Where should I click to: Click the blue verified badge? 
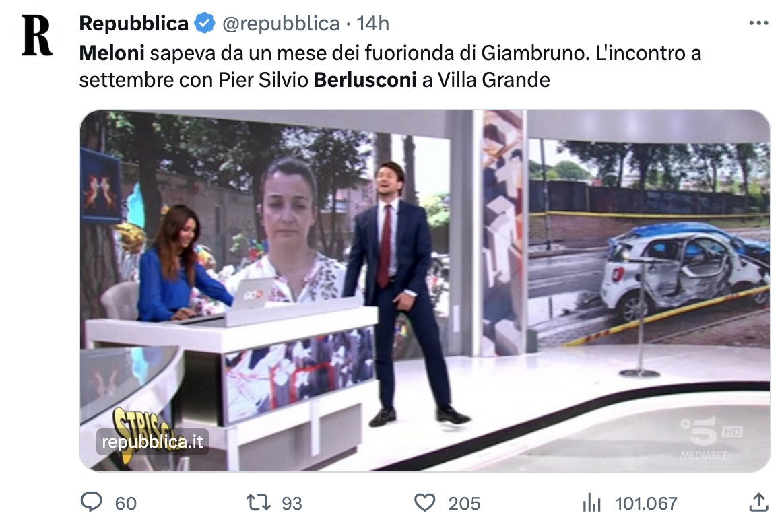coord(205,24)
